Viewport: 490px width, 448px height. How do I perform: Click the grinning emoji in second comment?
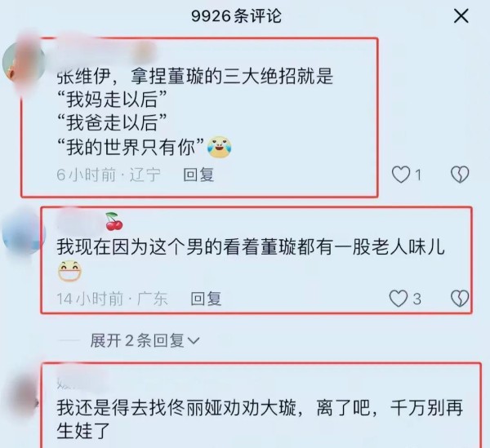click(x=70, y=271)
